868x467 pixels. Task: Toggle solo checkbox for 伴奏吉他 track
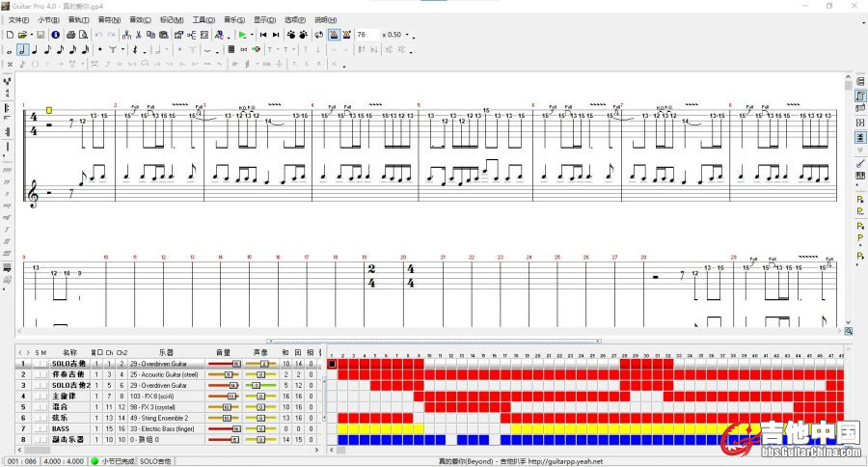coord(37,374)
